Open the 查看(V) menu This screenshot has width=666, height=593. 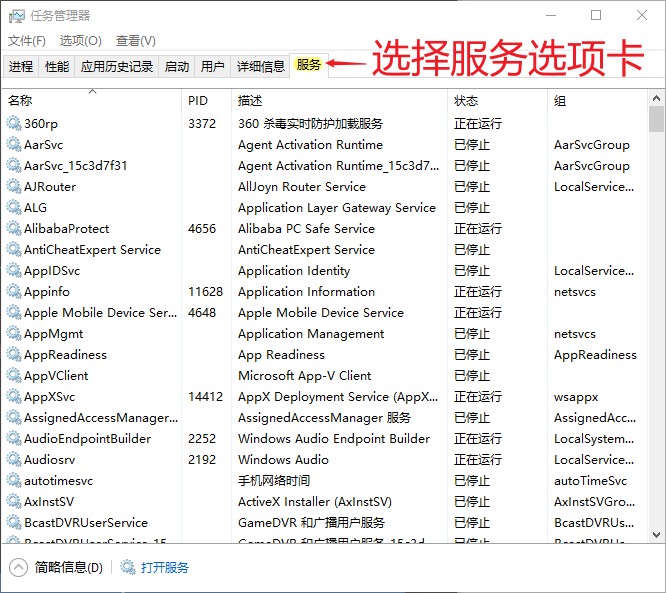(135, 41)
